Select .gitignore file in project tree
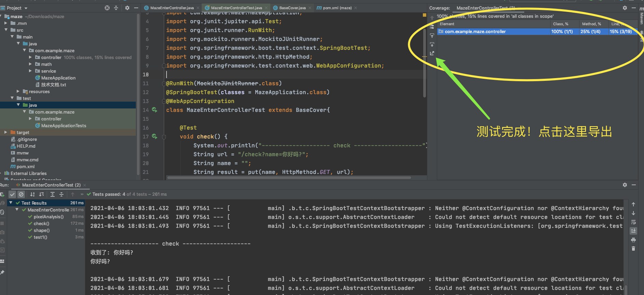 (x=24, y=139)
